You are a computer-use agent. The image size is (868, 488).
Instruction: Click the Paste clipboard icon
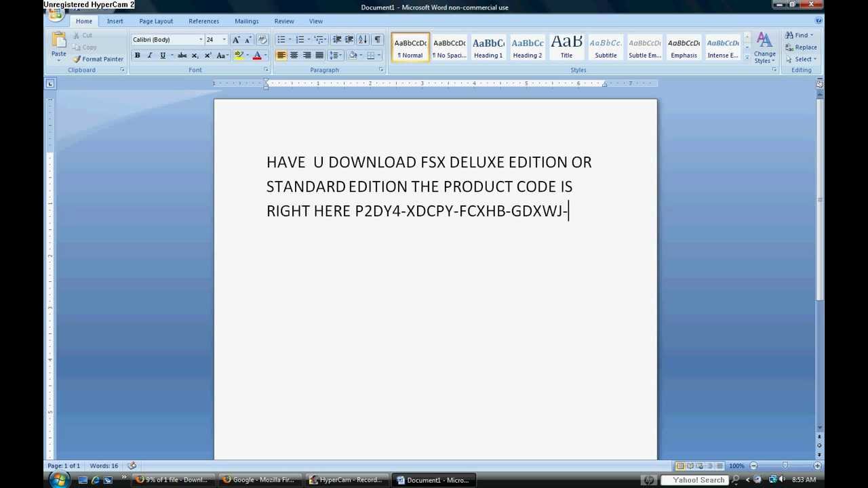pos(59,40)
